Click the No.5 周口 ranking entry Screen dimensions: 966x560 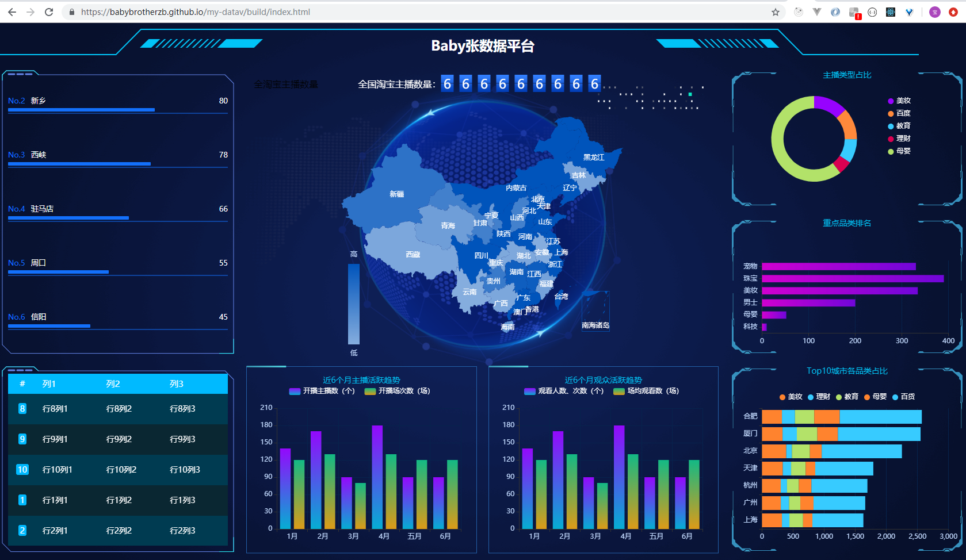click(118, 267)
